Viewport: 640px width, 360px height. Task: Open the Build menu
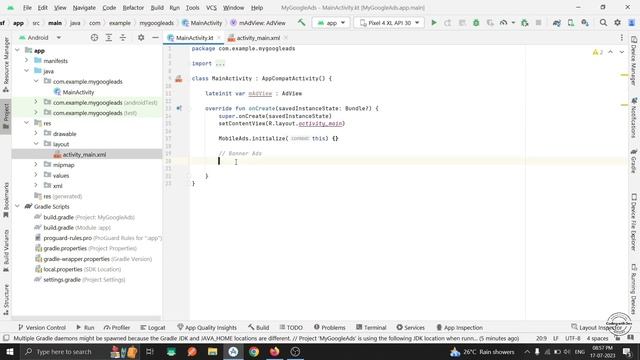[x=157, y=8]
